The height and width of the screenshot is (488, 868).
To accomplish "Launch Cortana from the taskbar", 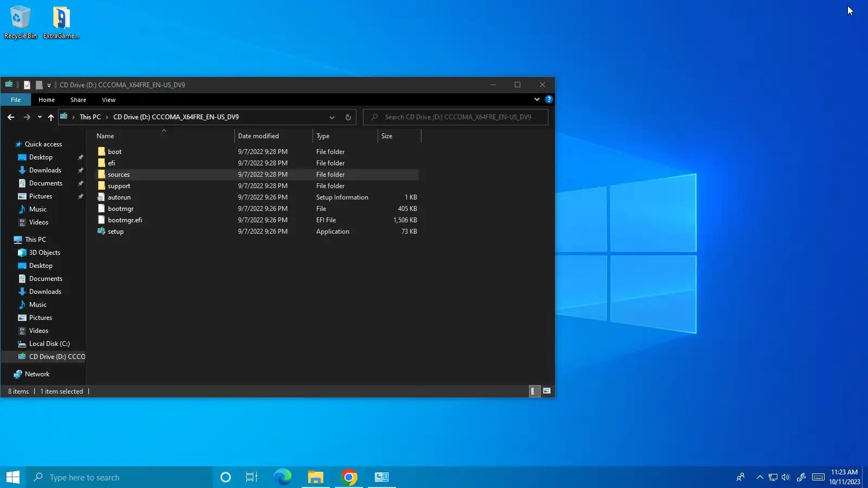I will [226, 477].
